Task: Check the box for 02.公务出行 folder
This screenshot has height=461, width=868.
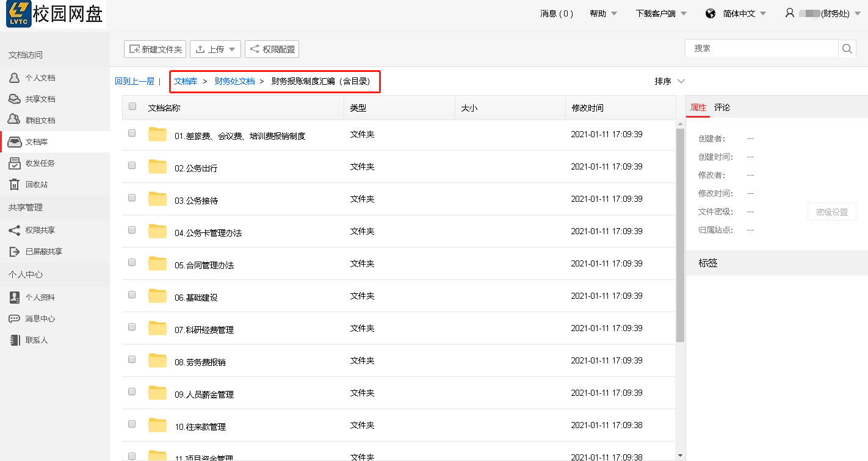Action: click(132, 165)
